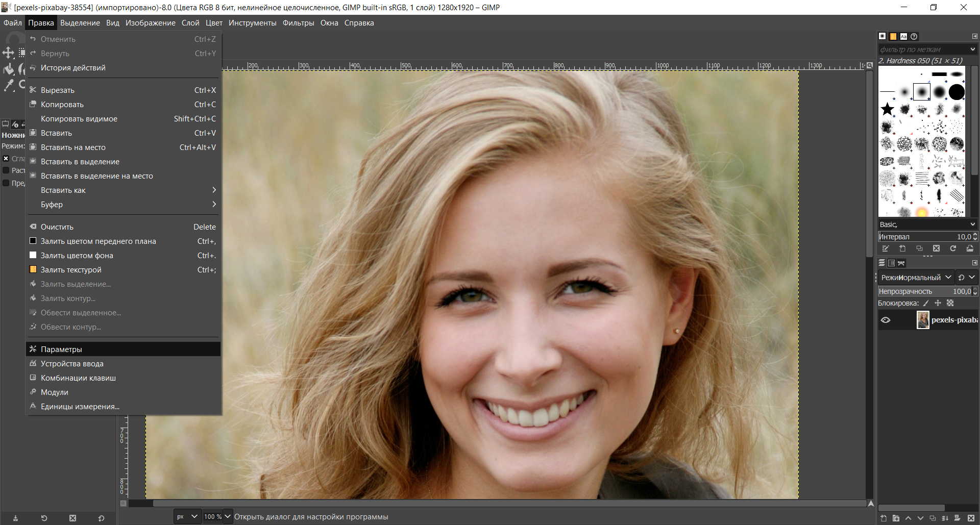Lower layer with down arrow icon
Screen dimensions: 980x525
[920, 518]
